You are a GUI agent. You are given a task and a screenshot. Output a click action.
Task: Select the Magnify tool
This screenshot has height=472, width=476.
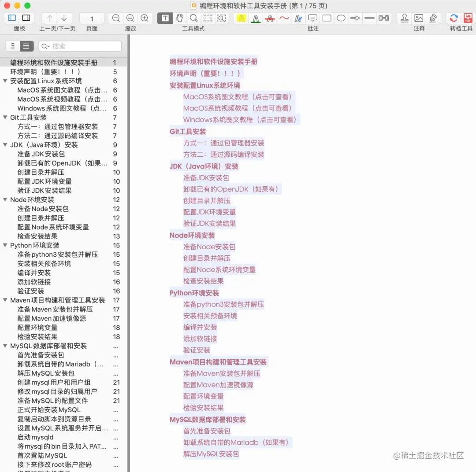[193, 18]
